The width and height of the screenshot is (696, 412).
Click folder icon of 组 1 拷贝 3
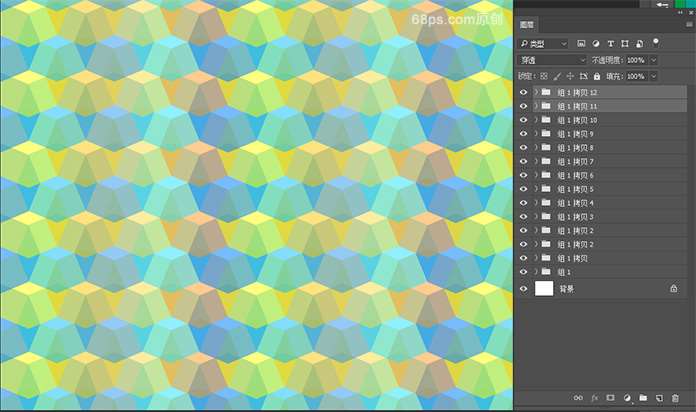tap(546, 216)
